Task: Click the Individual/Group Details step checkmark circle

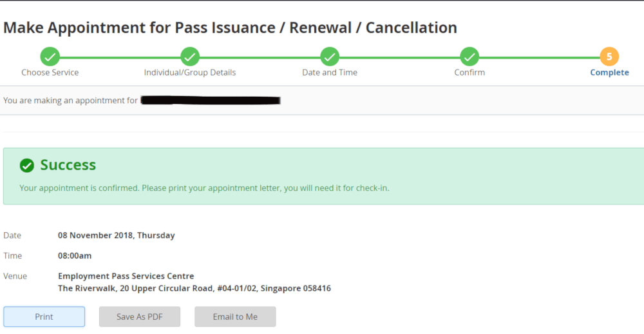Action: coord(190,56)
